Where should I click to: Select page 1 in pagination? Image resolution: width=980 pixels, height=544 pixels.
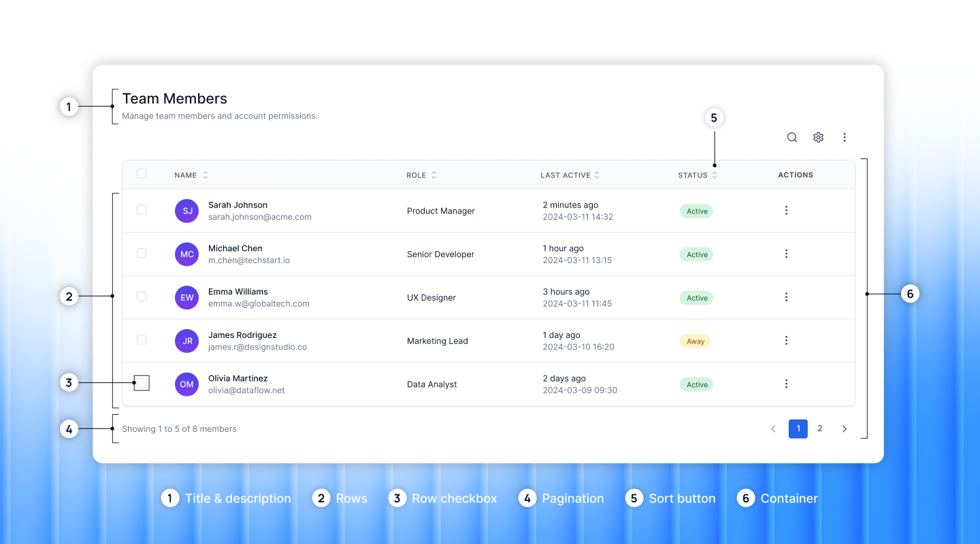pos(798,428)
